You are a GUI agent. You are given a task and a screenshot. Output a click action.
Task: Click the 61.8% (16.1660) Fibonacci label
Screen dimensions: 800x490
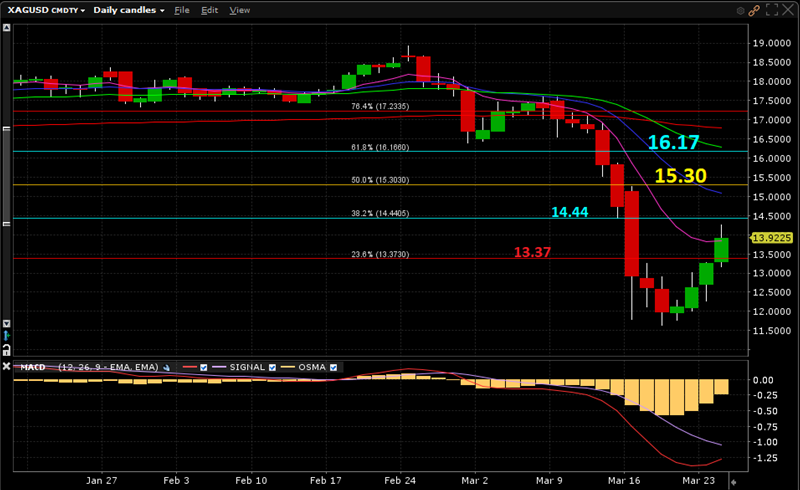click(x=380, y=147)
